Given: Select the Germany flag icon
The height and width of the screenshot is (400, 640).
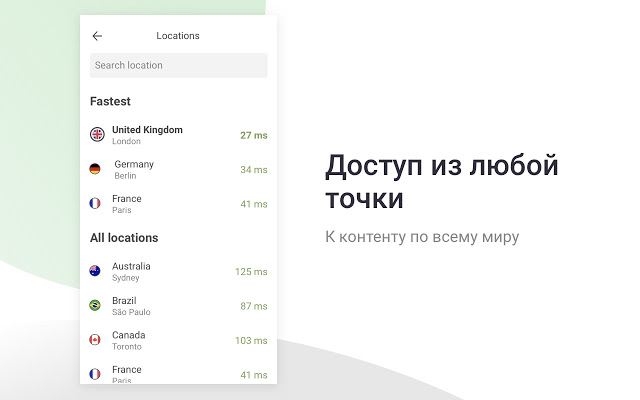Looking at the screenshot, I should [x=95, y=169].
